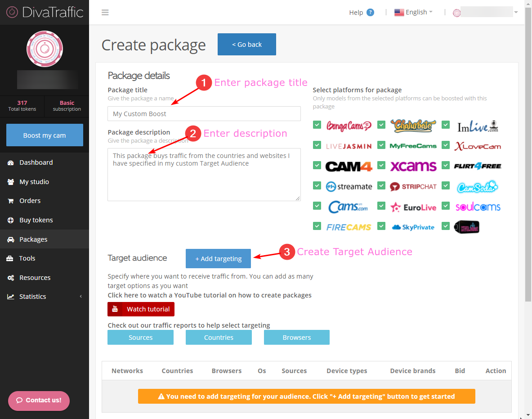
Task: Click the Package description text area
Action: click(204, 175)
